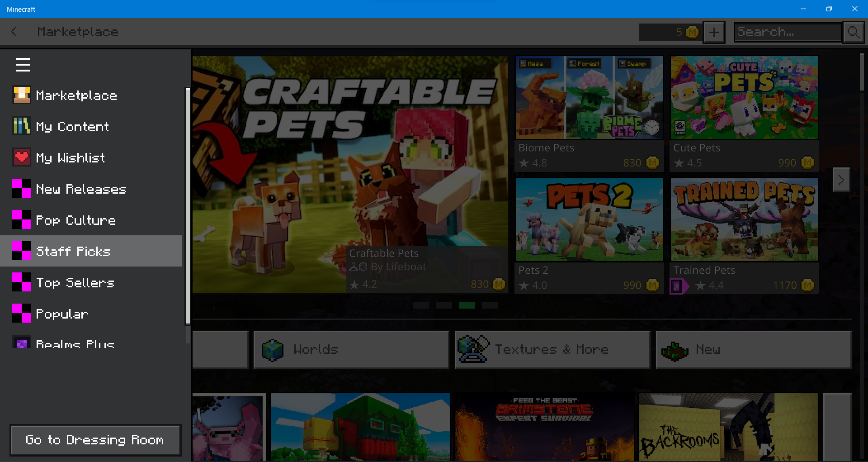Open the Trained Pets pack thumbnail
Image resolution: width=868 pixels, height=462 pixels.
click(744, 219)
